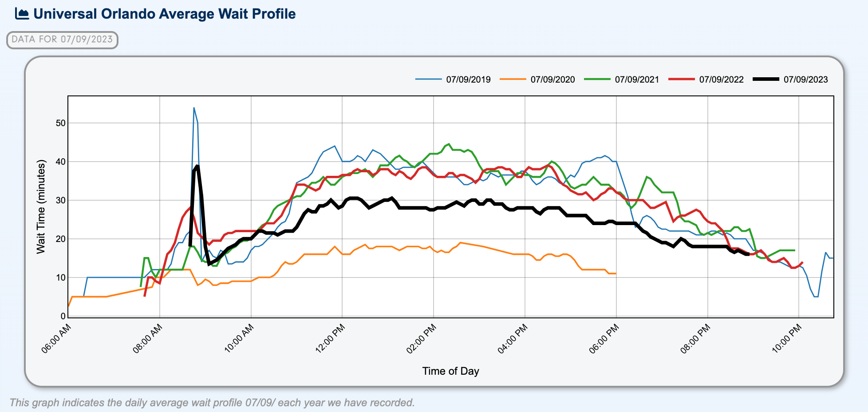Click the chart icon beside the page title

[22, 14]
